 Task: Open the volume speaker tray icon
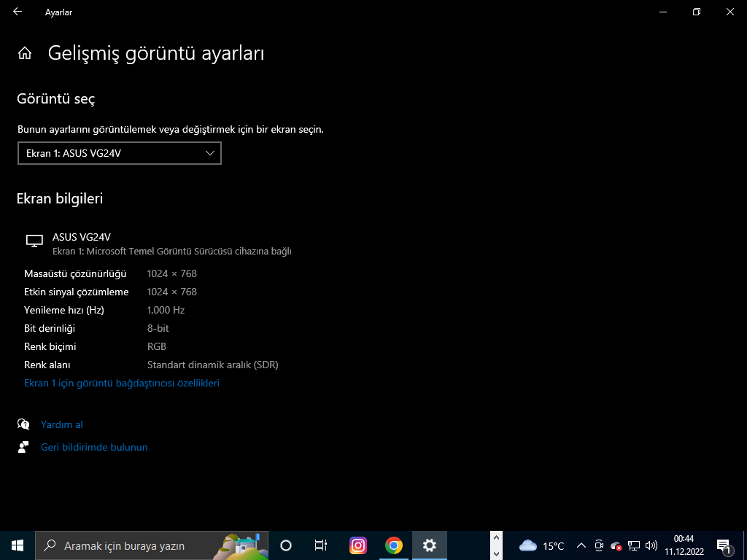(651, 545)
